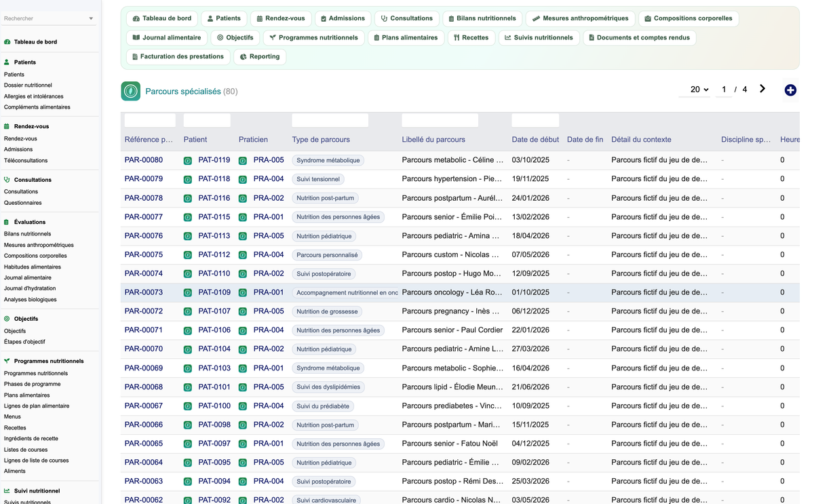Open patient PAT-0112 link

[214, 255]
